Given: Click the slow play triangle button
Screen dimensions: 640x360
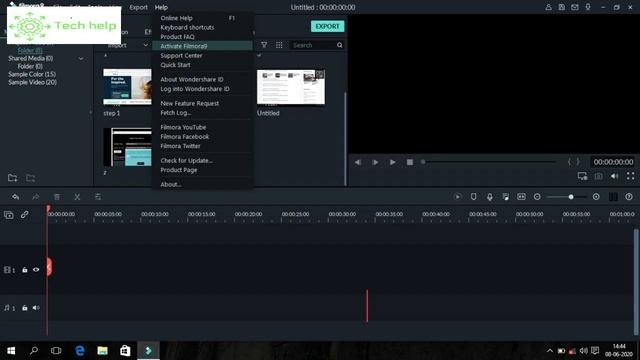Looking at the screenshot, I should tap(375, 162).
